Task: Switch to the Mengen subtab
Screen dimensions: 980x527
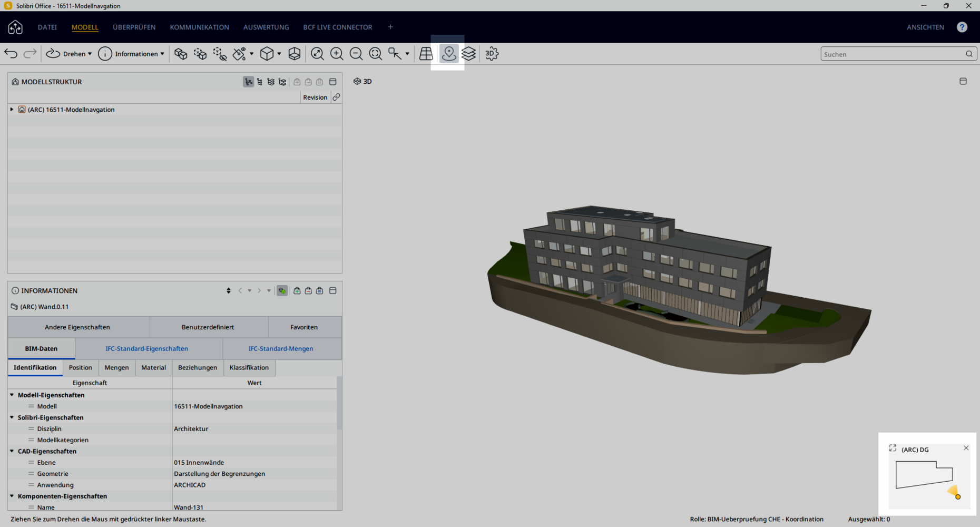Action: [116, 368]
